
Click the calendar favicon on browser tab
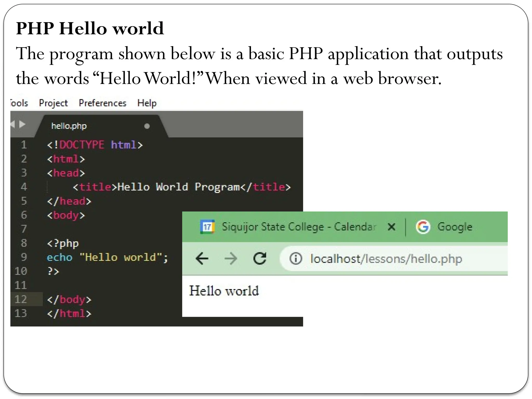point(207,227)
